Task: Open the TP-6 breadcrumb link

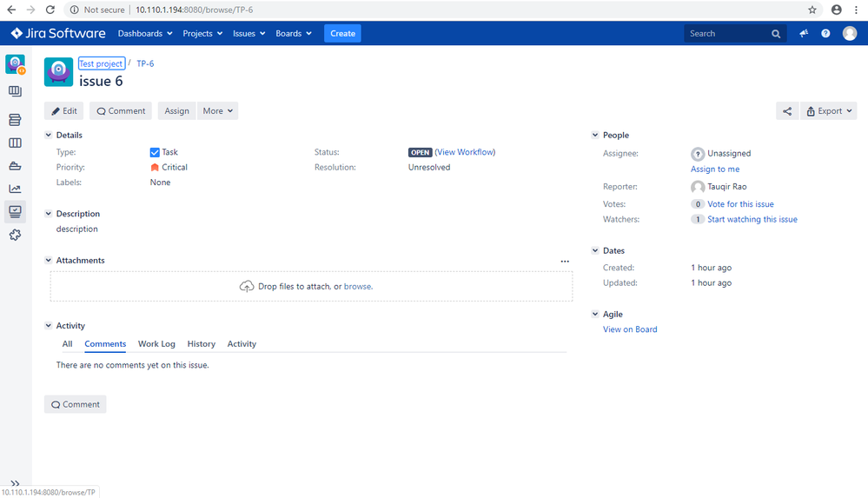Action: (x=145, y=63)
